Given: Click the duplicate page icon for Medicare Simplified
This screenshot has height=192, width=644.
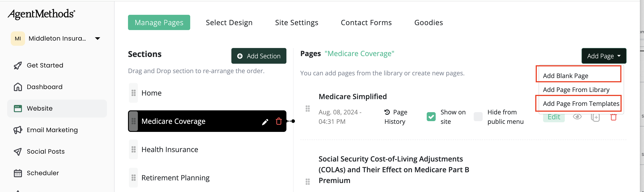Looking at the screenshot, I should (x=595, y=118).
